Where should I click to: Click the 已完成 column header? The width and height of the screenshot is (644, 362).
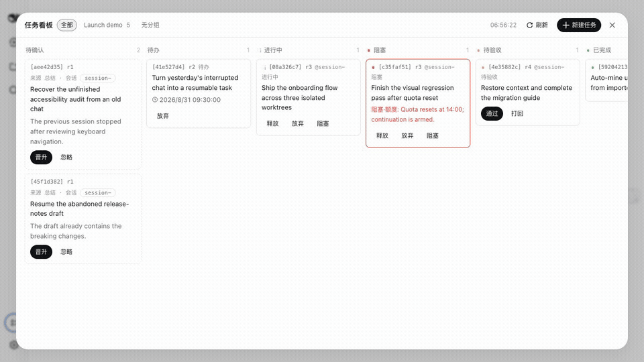tap(602, 50)
